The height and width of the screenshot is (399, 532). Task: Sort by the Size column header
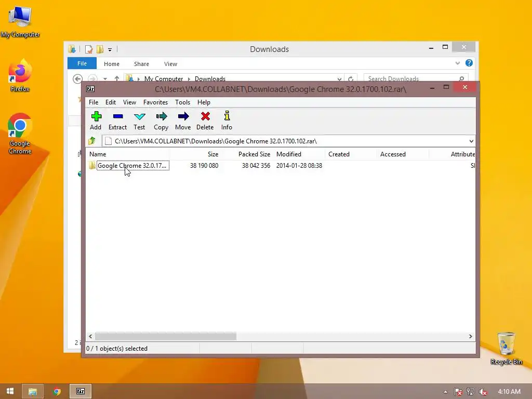(x=195, y=154)
